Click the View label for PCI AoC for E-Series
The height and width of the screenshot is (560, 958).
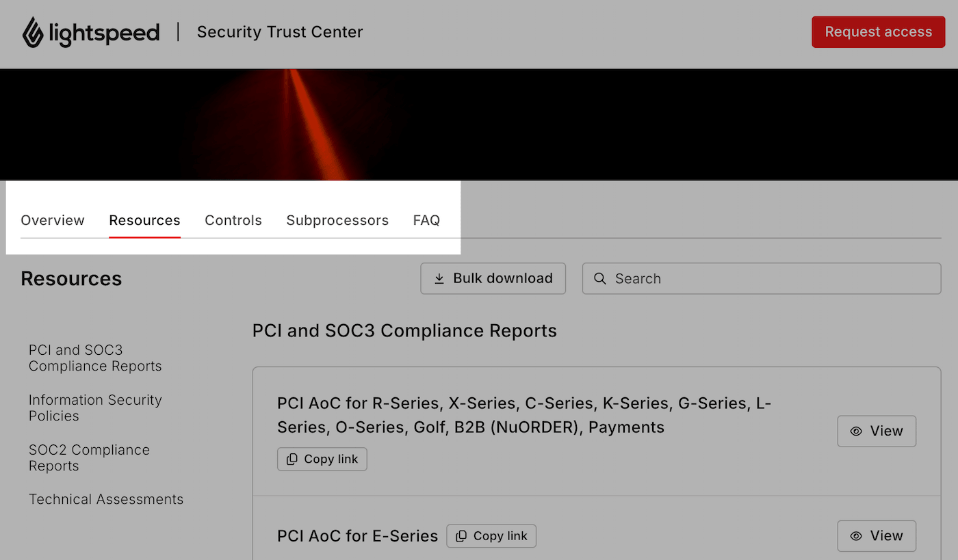887,536
